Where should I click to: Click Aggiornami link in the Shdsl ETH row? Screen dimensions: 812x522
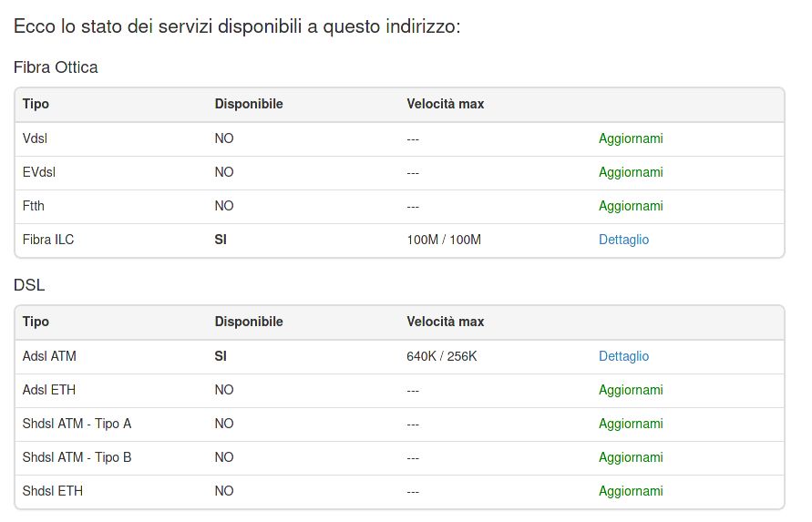click(x=631, y=492)
